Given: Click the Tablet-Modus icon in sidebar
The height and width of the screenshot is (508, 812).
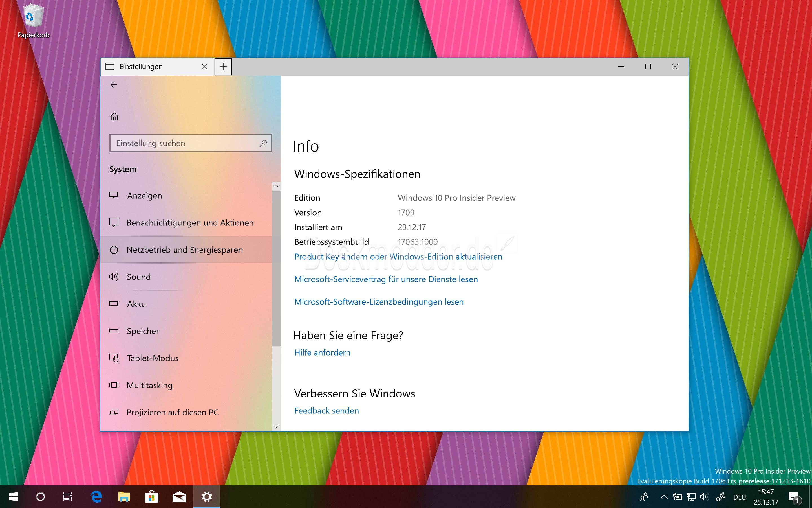Looking at the screenshot, I should (x=114, y=358).
